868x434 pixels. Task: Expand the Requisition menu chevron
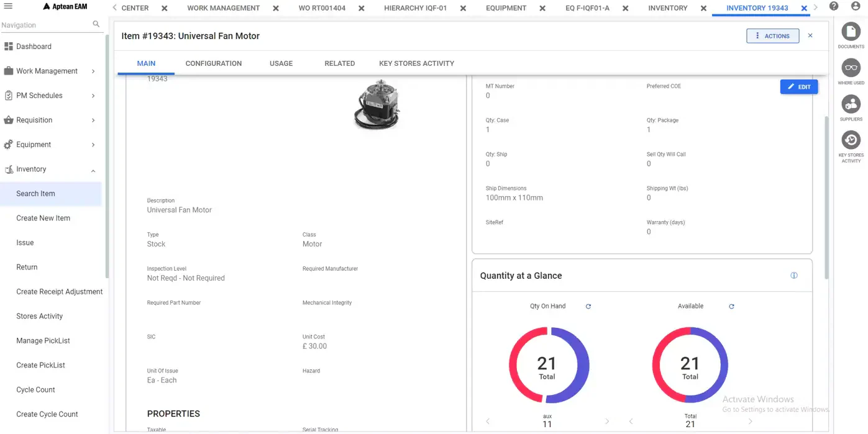click(93, 120)
